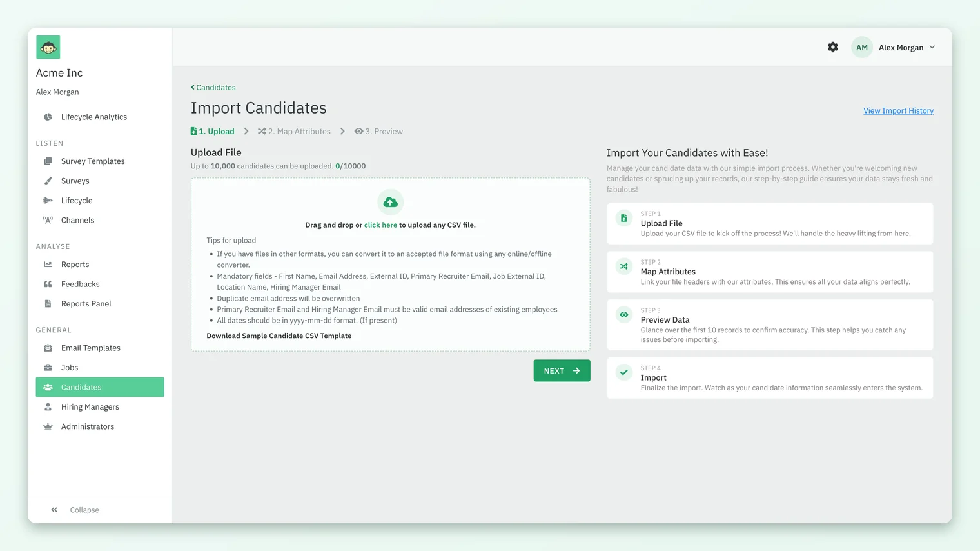Viewport: 980px width, 551px height.
Task: Click Hiring Managers person icon
Action: click(x=48, y=407)
